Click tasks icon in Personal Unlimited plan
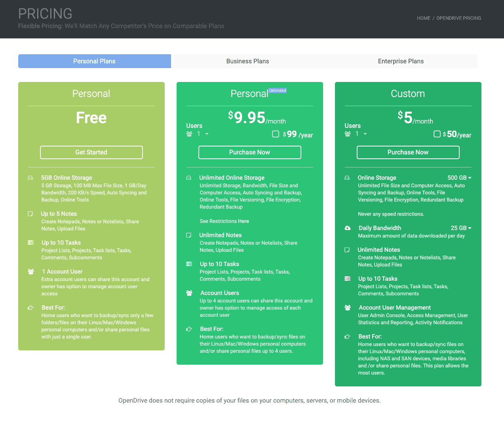This screenshot has height=426, width=504. point(189,264)
